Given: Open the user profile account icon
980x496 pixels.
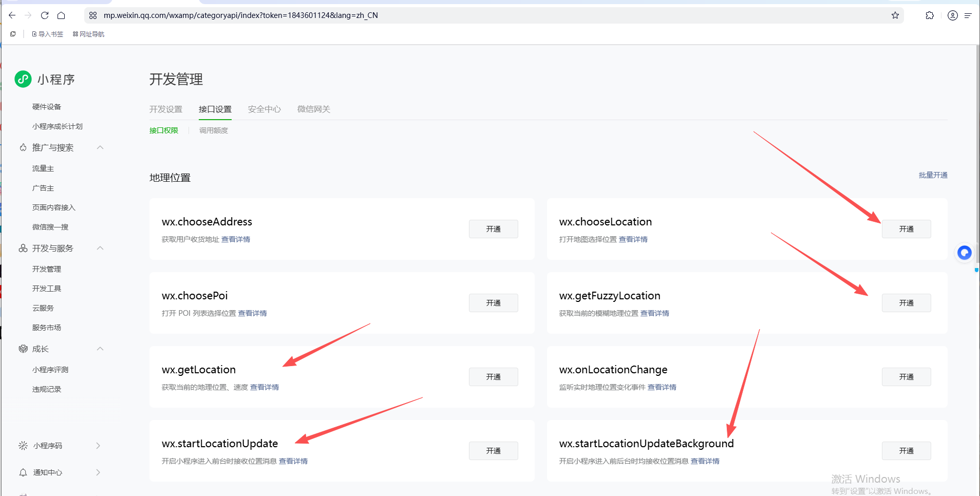Looking at the screenshot, I should click(x=953, y=15).
